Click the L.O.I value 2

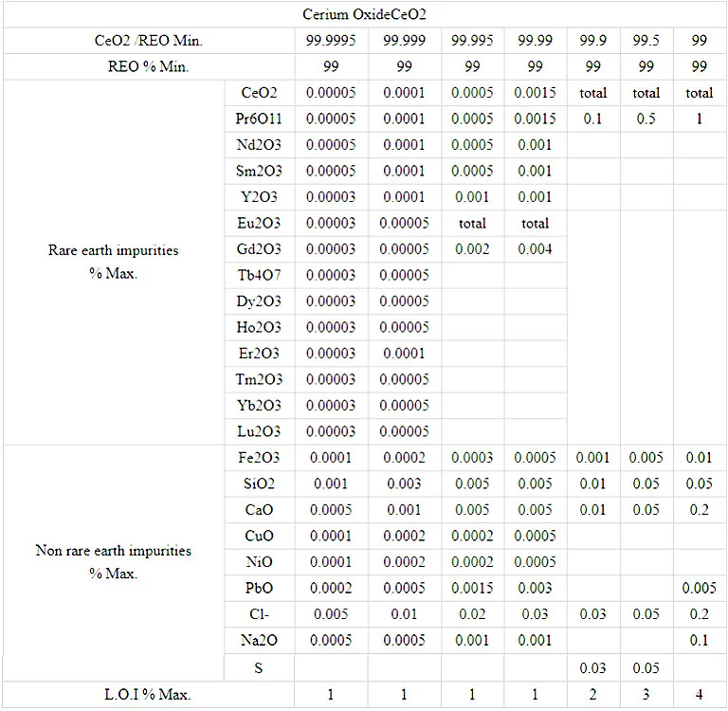click(592, 694)
